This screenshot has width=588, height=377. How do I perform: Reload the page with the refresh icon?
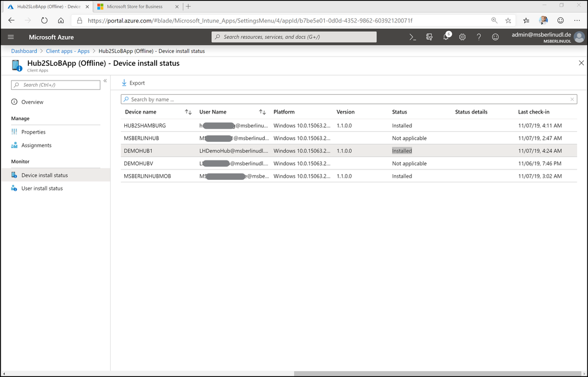(44, 21)
